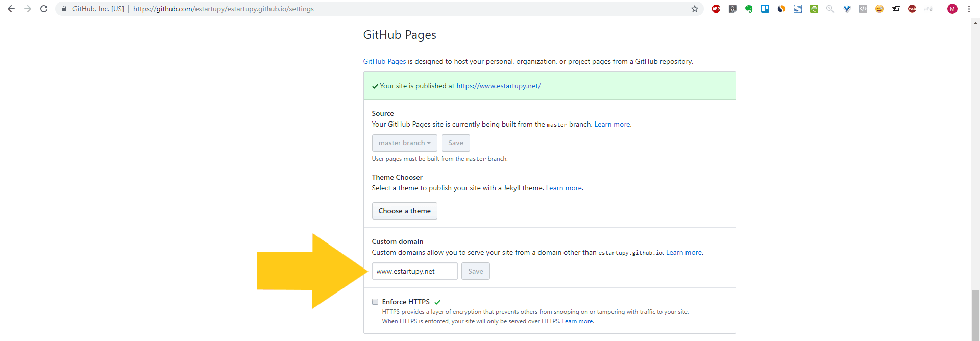Open the blue S extension

click(798, 9)
